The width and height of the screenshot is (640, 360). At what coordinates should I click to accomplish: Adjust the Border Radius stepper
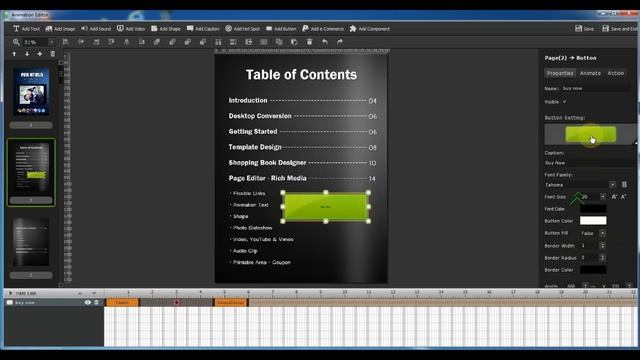tap(602, 258)
